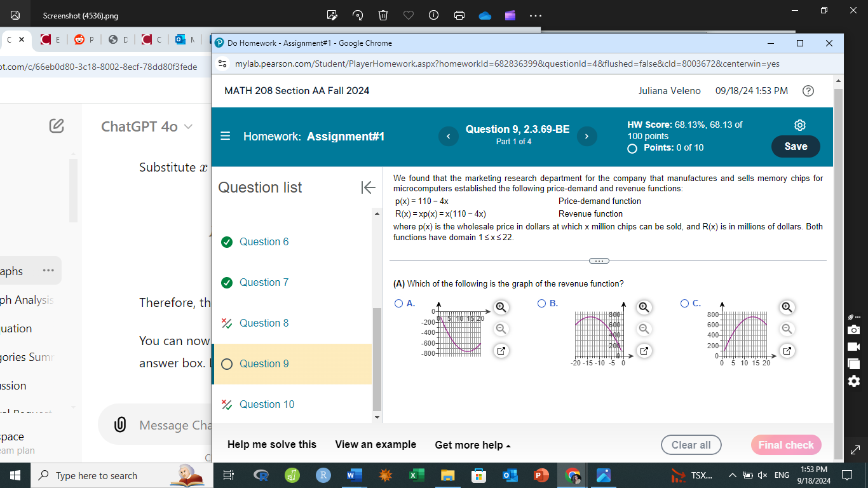The image size is (868, 488).
Task: Open the ChatGPT 4o model dropdown
Action: click(186, 126)
